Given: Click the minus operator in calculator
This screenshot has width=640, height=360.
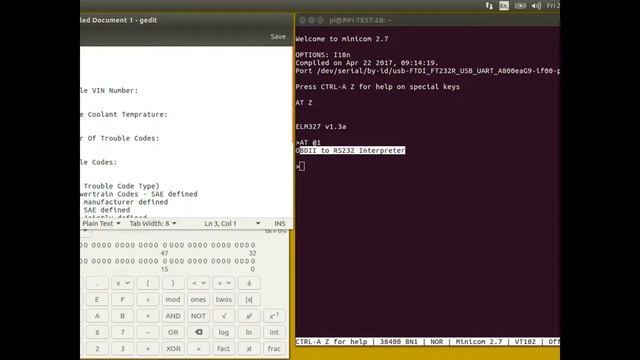Looking at the screenshot, I should tap(148, 332).
